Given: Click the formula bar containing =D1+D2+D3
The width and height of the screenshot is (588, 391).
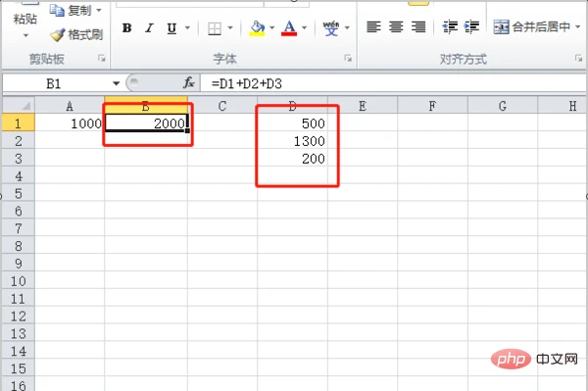Looking at the screenshot, I should (x=393, y=83).
